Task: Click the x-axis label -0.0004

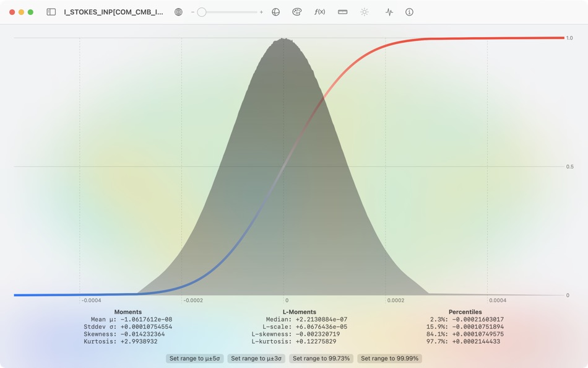Action: point(92,300)
